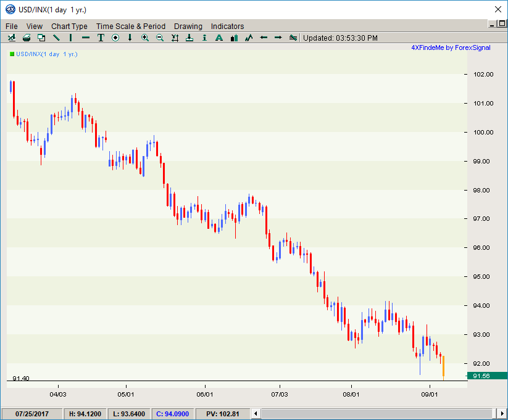Screen dimensions: 508x420
Task: Open the View menu
Action: pos(35,27)
